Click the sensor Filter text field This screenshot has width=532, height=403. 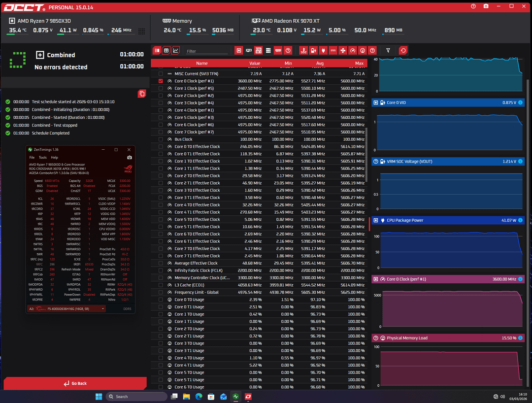[207, 51]
